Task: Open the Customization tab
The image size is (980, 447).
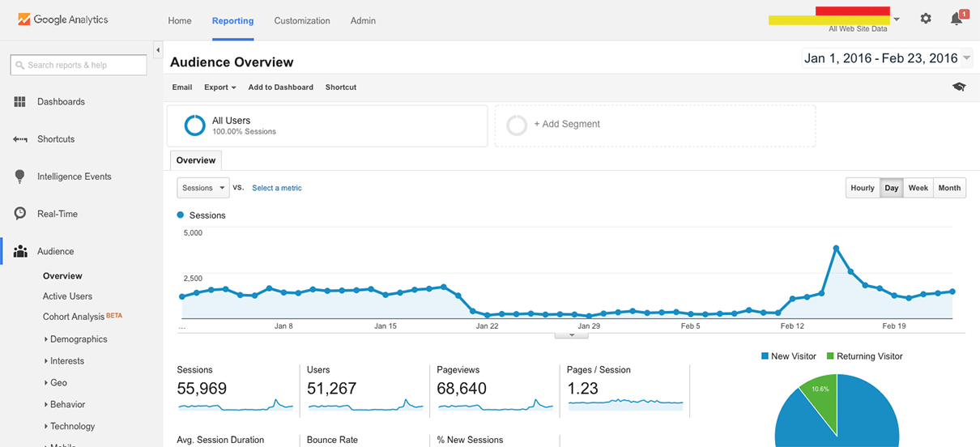Action: pyautogui.click(x=302, y=20)
